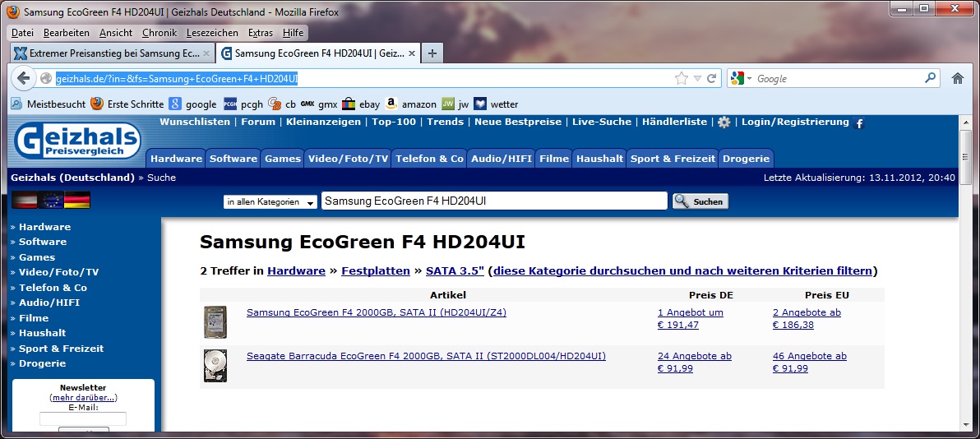Screen dimensions: 980x439
Task: Open the google bookmark
Action: (192, 104)
